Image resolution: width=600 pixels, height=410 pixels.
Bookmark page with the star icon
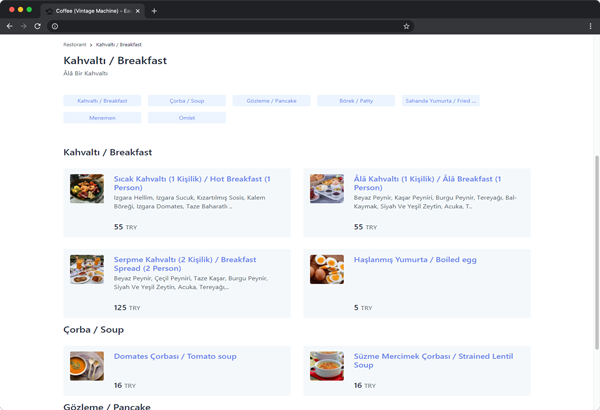coord(406,26)
